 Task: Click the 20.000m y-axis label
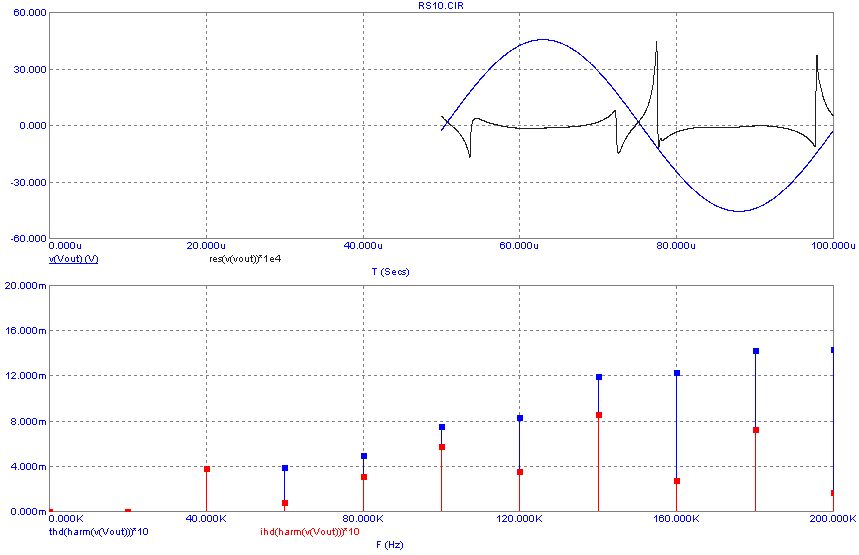(x=25, y=285)
